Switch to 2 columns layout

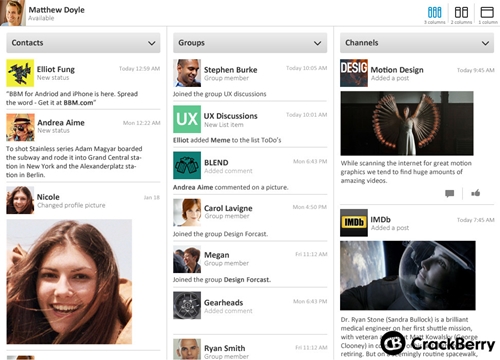(461, 15)
